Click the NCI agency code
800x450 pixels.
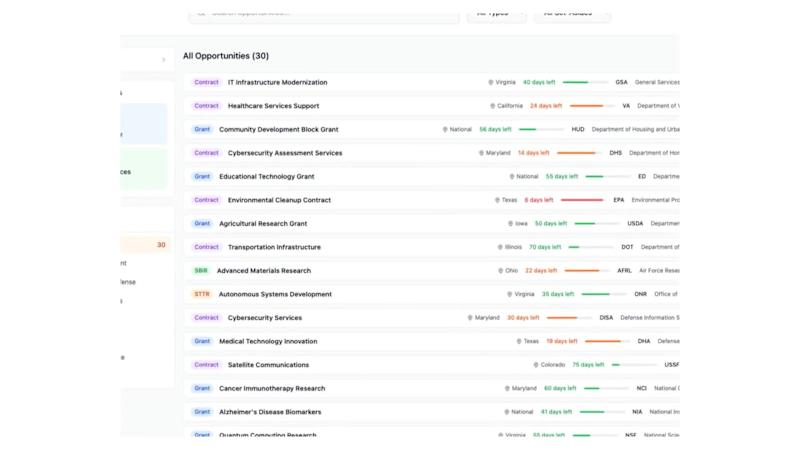(x=642, y=388)
